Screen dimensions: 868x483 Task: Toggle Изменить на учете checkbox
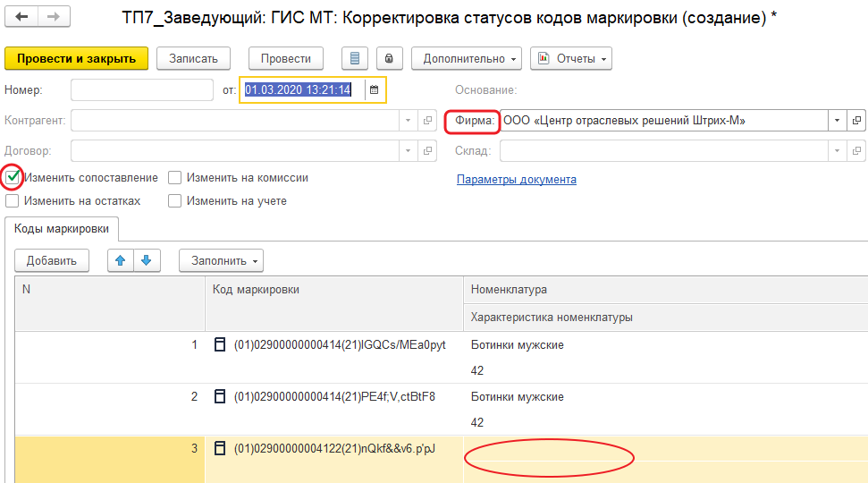(x=175, y=201)
